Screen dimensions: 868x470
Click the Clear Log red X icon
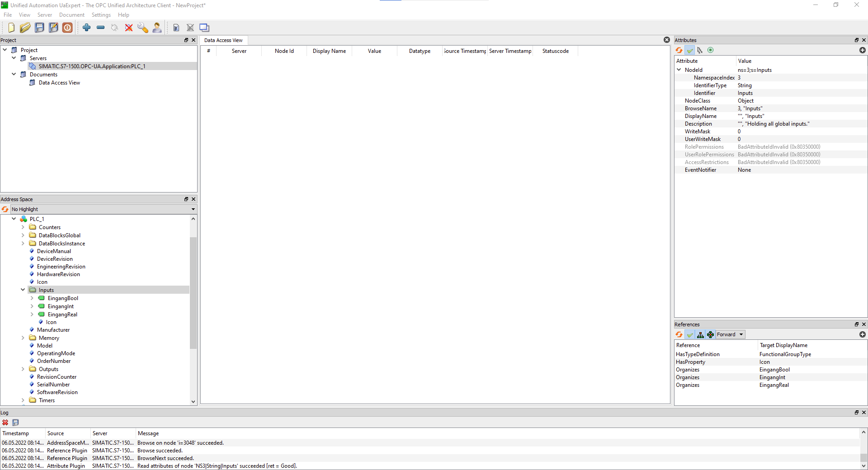(5, 423)
